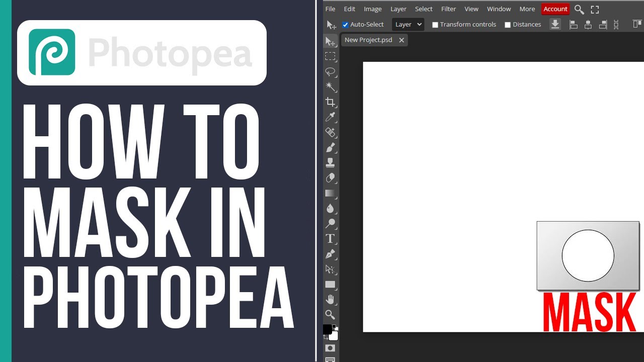
Task: Open the Select menu
Action: click(x=424, y=9)
